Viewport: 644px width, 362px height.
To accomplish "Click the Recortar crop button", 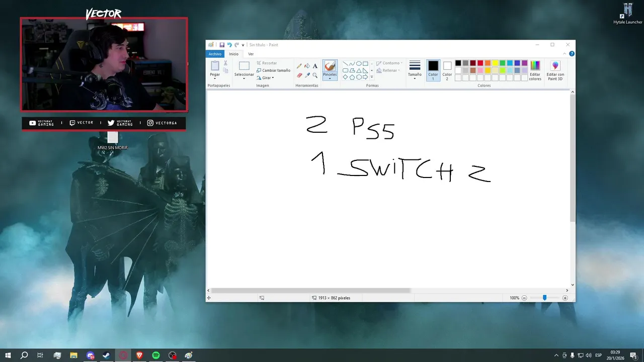I will (267, 63).
